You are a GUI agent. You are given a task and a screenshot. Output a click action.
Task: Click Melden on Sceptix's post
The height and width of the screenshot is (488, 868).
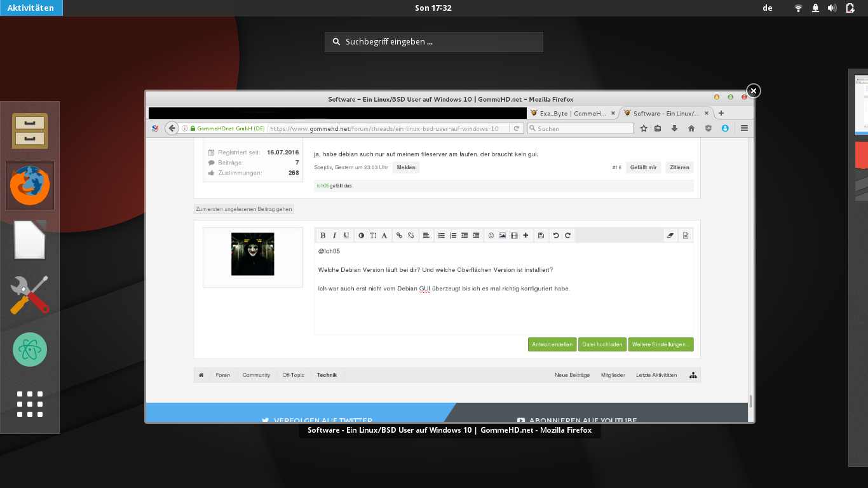pos(406,168)
